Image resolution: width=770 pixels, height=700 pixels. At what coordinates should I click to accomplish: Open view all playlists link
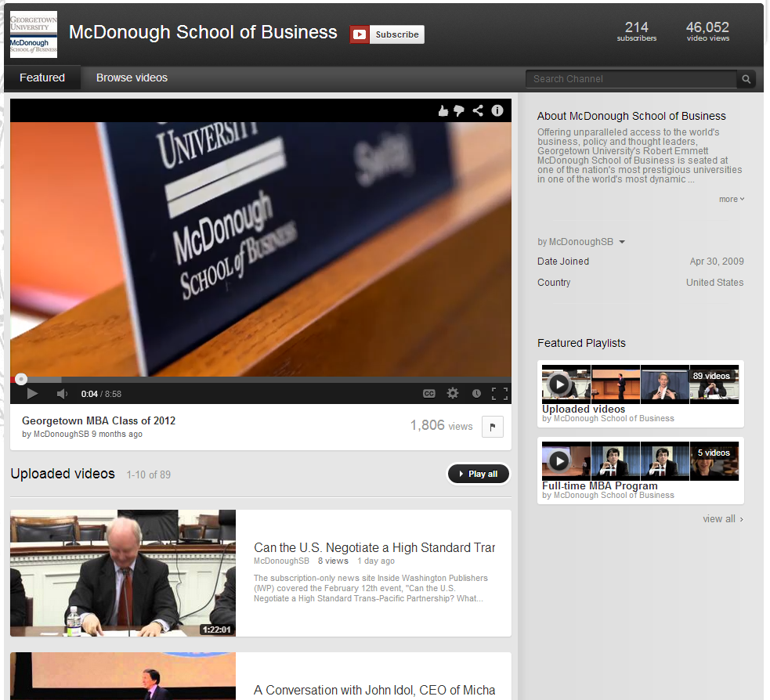(x=723, y=519)
